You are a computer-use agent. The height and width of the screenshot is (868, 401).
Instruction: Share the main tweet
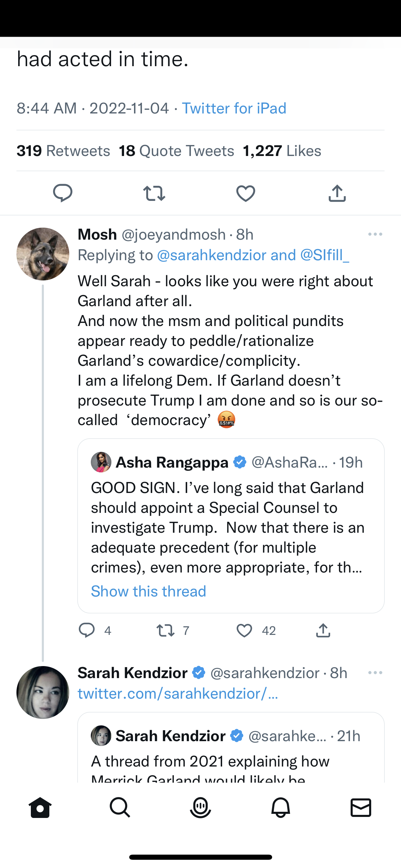337,193
